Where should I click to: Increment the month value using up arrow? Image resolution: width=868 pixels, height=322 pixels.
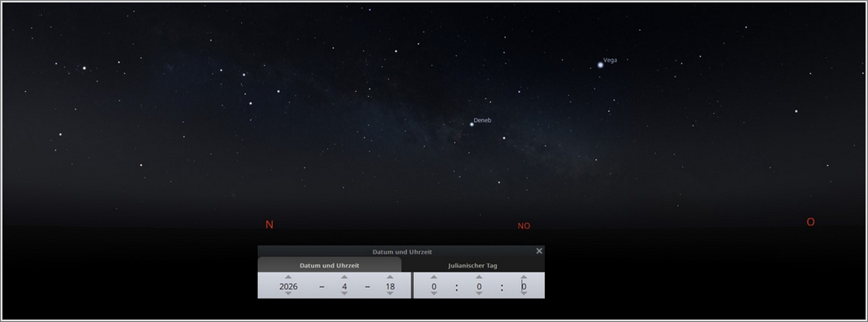344,277
